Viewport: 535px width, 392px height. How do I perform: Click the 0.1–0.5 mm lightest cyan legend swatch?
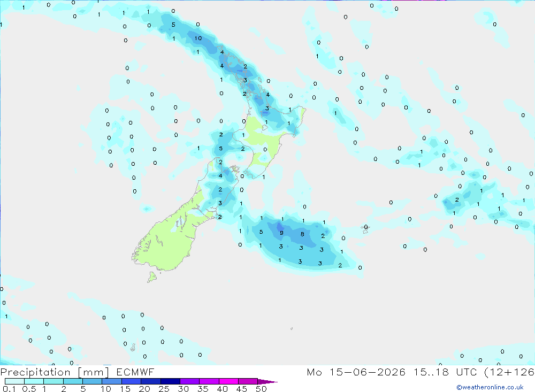[14, 381]
